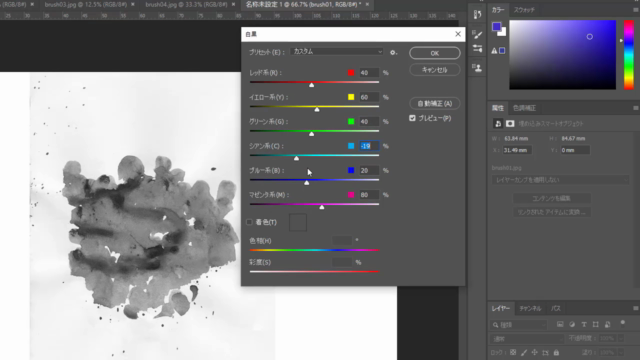
Task: Click the preset options gear icon
Action: (393, 52)
